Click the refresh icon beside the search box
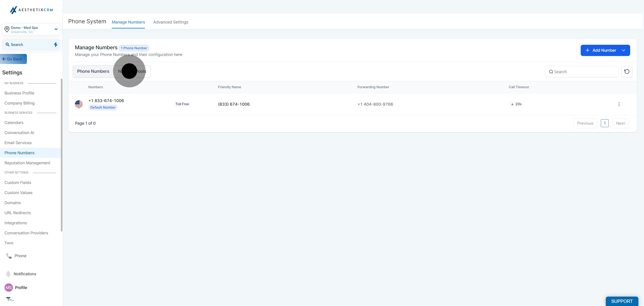Image resolution: width=644 pixels, height=306 pixels. [x=627, y=72]
